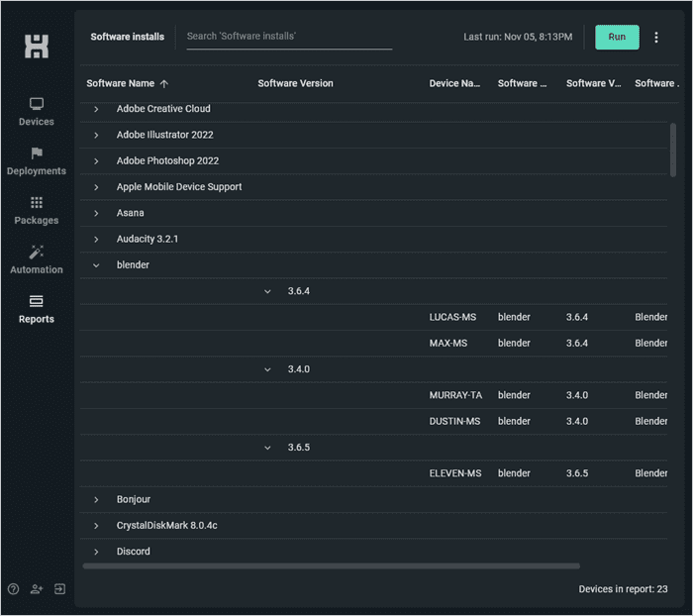Click the Software Version column header

coord(295,83)
